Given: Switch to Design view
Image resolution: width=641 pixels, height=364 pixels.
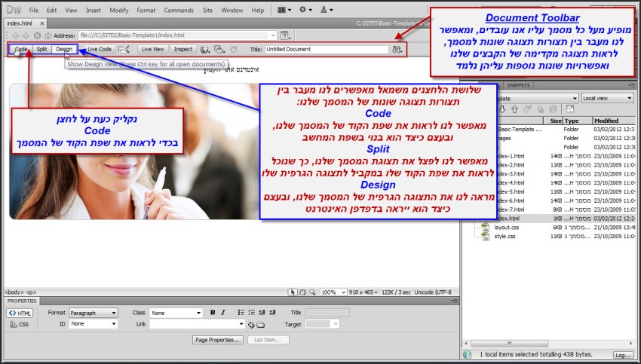Looking at the screenshot, I should (64, 50).
